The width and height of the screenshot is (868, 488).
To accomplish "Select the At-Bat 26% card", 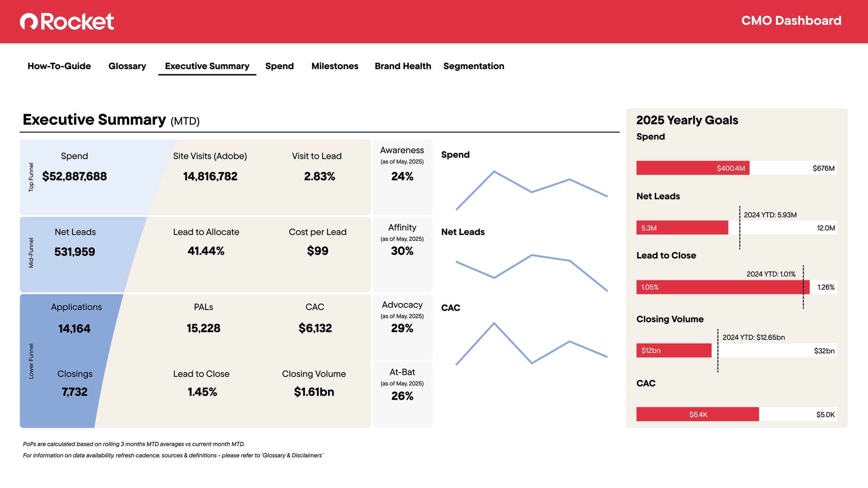I will pos(402,395).
